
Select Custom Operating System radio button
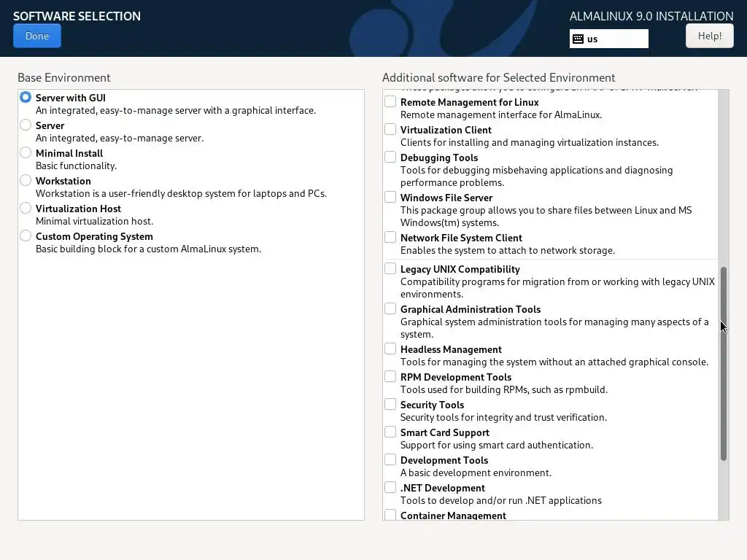click(x=26, y=236)
